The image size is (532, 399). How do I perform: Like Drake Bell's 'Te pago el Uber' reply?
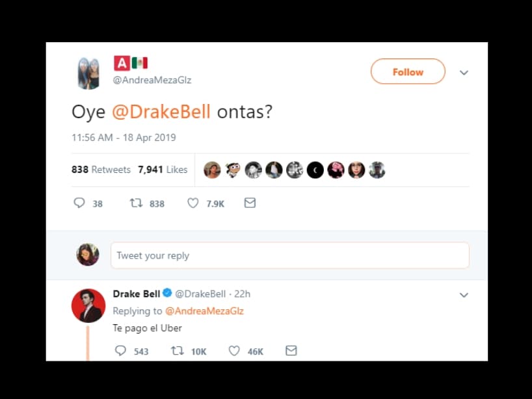click(x=233, y=350)
